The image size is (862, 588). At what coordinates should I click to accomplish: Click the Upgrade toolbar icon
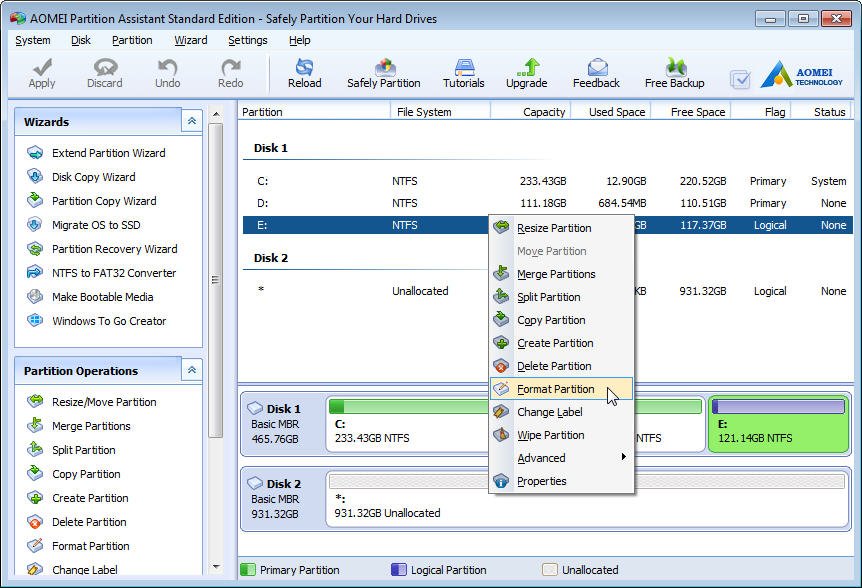(x=528, y=67)
